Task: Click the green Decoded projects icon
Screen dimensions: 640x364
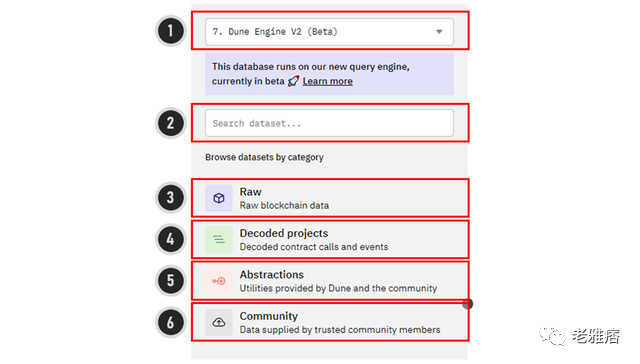Action: tap(219, 240)
